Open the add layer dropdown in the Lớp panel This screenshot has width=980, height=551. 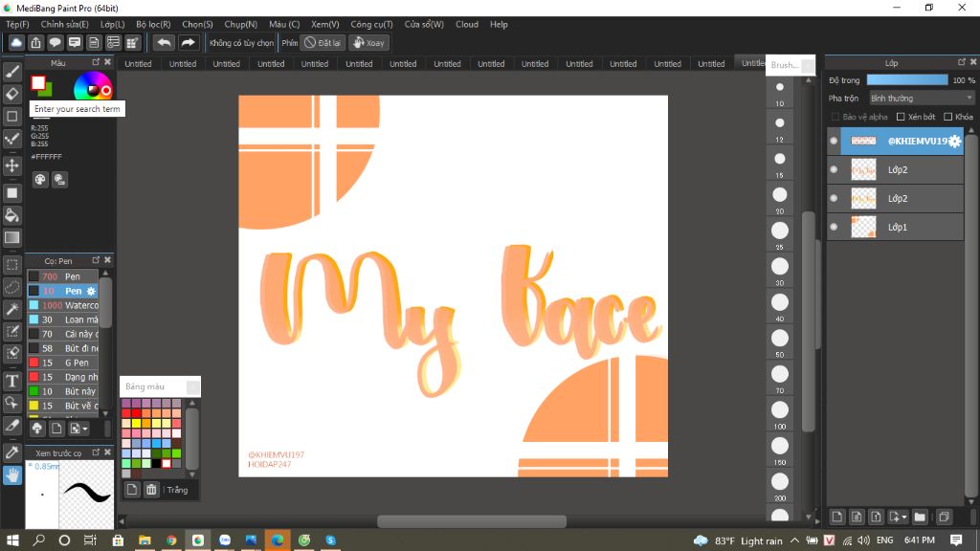898,517
